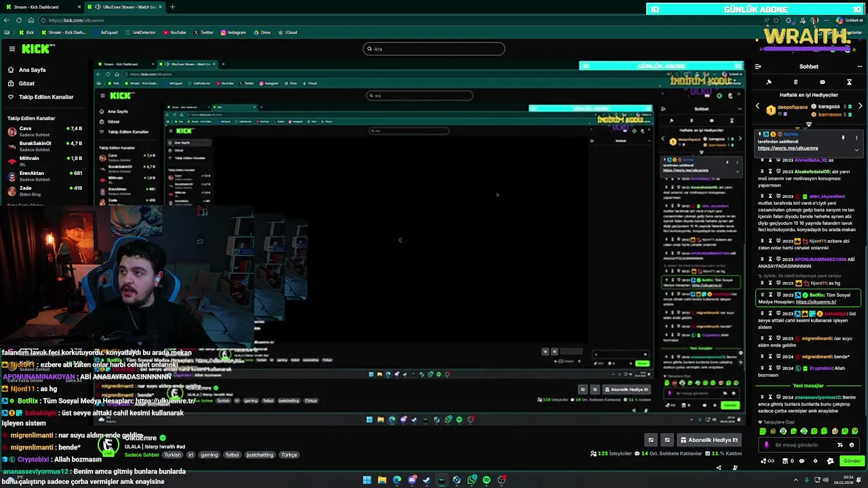Click Abonelik Hediye Et button
Viewport: 868px width, 488px height.
(709, 440)
